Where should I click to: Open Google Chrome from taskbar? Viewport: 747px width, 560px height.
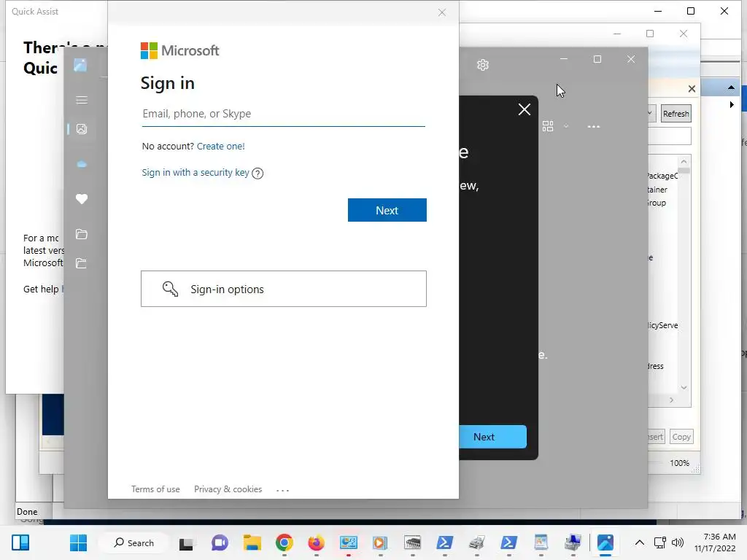point(285,542)
